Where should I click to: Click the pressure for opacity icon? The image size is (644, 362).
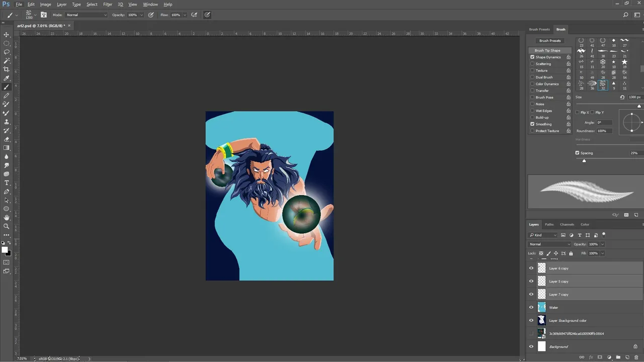click(151, 15)
